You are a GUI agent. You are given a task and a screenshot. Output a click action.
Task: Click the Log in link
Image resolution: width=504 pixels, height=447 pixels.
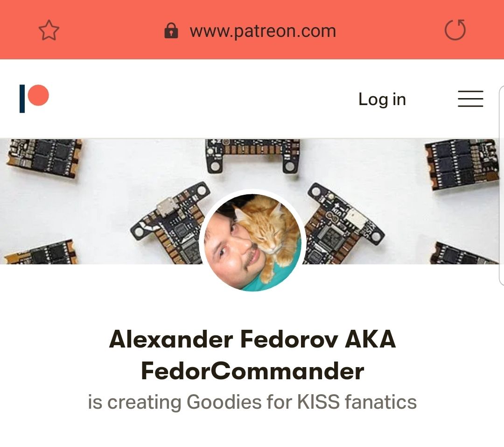[x=382, y=99]
